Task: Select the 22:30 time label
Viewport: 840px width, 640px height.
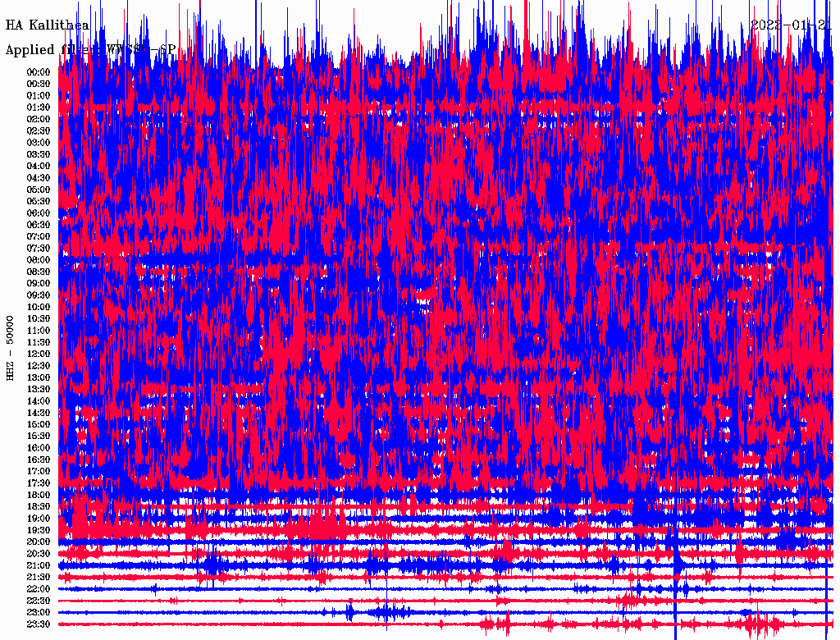Action: [39, 601]
